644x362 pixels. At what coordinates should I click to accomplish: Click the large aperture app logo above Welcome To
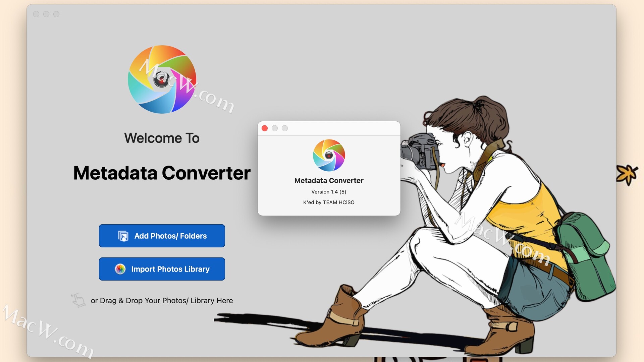162,79
